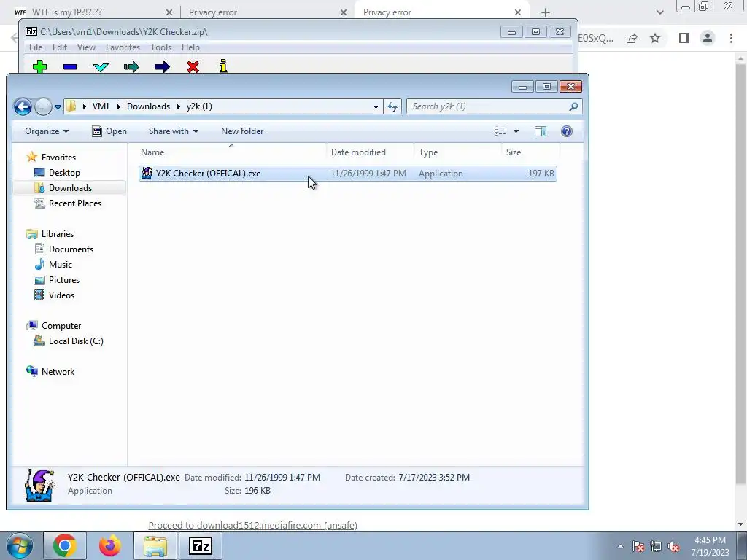Click the 7-Zip Move blue arrow icon
Viewport: 747px width, 560px height.
point(162,66)
